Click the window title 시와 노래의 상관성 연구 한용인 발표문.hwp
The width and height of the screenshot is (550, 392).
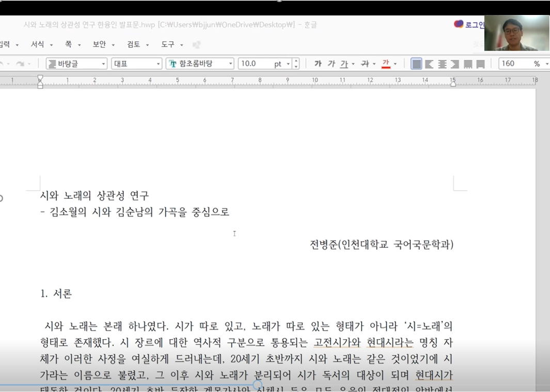tap(89, 25)
